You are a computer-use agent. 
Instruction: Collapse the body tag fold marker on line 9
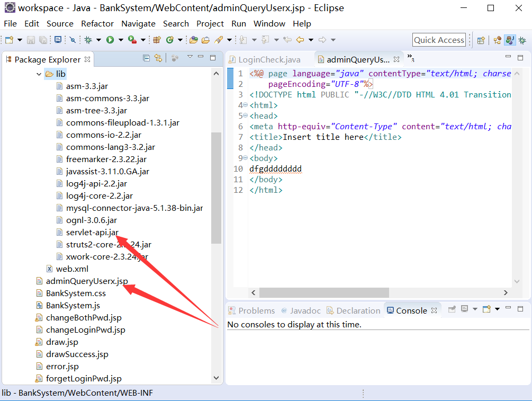(x=245, y=158)
